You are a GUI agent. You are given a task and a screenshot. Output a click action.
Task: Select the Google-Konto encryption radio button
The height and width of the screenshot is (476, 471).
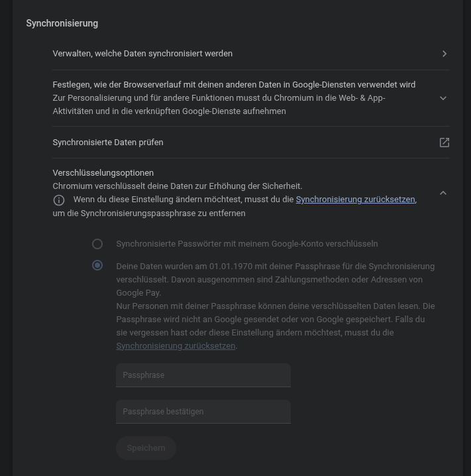[97, 244]
